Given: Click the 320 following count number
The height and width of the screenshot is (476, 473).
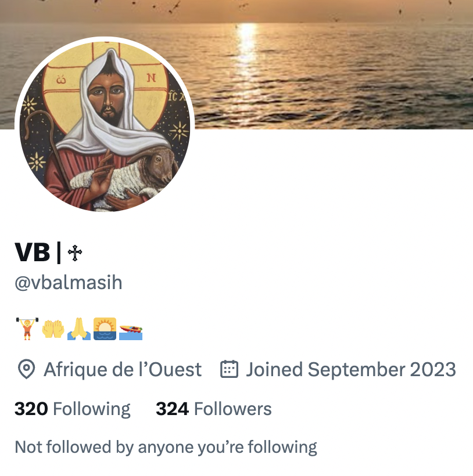Looking at the screenshot, I should pos(31,409).
